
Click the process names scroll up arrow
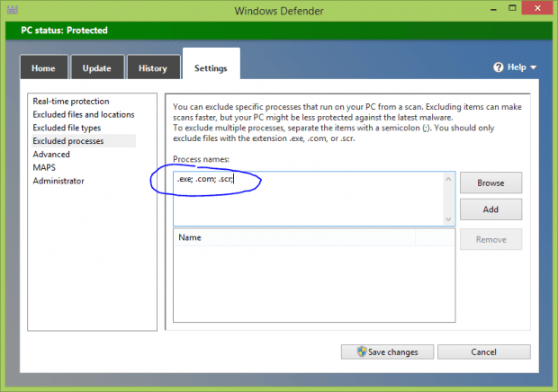(448, 179)
